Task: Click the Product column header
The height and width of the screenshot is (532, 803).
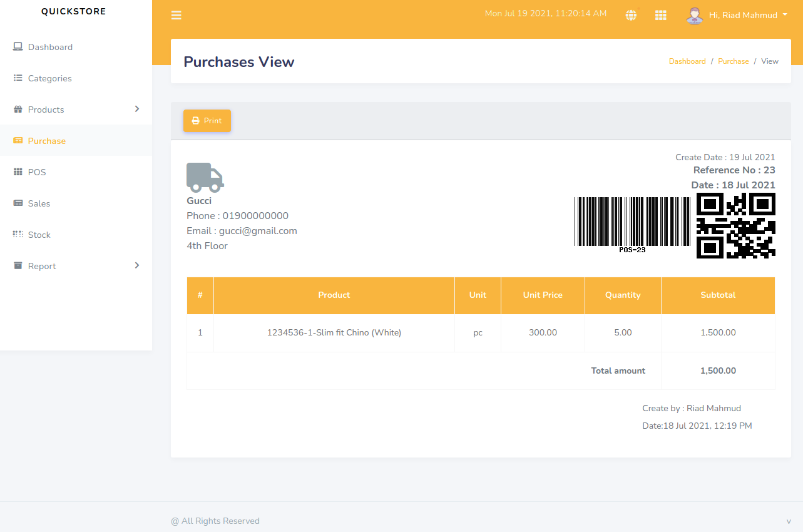Action: pyautogui.click(x=334, y=295)
